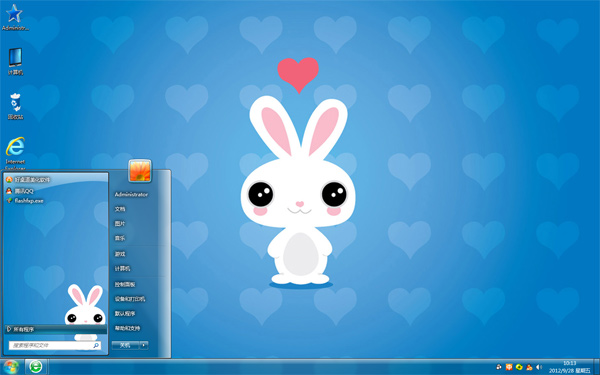
Task: Click the user account picture thumbnail
Action: click(140, 171)
